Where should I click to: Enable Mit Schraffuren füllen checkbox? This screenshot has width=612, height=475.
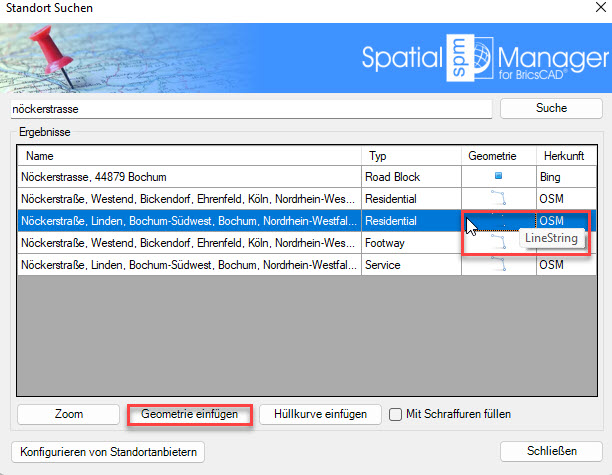396,414
